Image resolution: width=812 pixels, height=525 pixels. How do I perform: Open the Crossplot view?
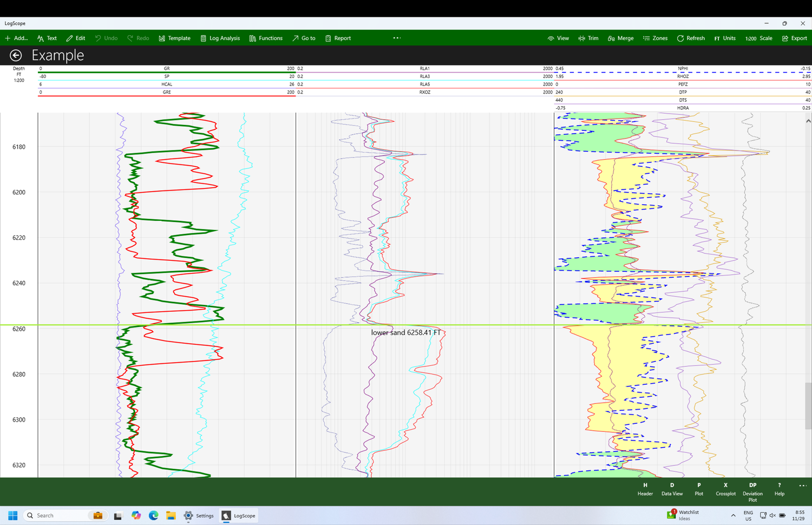pyautogui.click(x=725, y=489)
